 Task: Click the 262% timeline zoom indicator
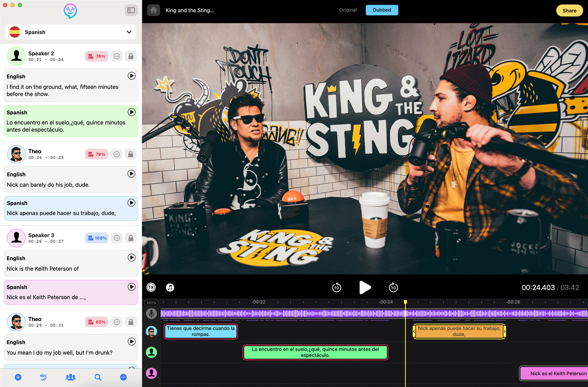click(151, 303)
